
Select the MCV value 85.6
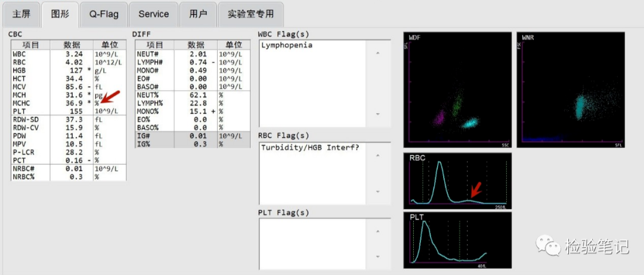(x=75, y=86)
